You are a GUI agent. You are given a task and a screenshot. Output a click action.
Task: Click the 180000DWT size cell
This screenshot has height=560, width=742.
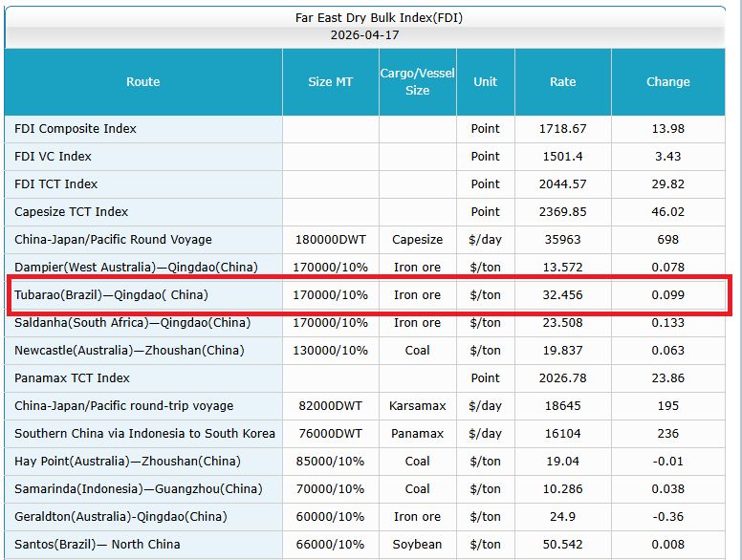coord(330,239)
